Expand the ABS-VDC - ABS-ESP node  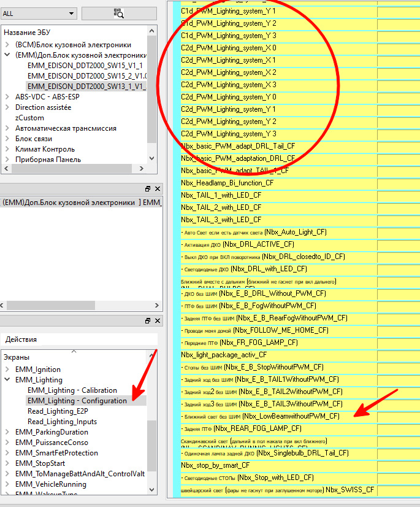[x=7, y=97]
